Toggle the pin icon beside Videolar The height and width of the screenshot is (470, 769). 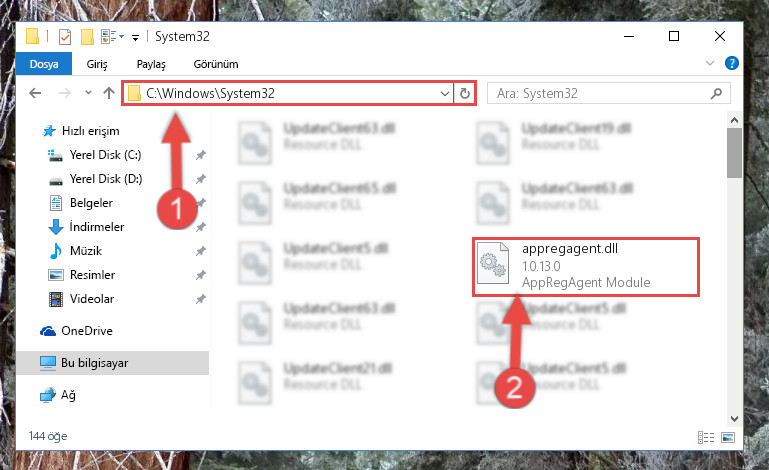click(200, 299)
